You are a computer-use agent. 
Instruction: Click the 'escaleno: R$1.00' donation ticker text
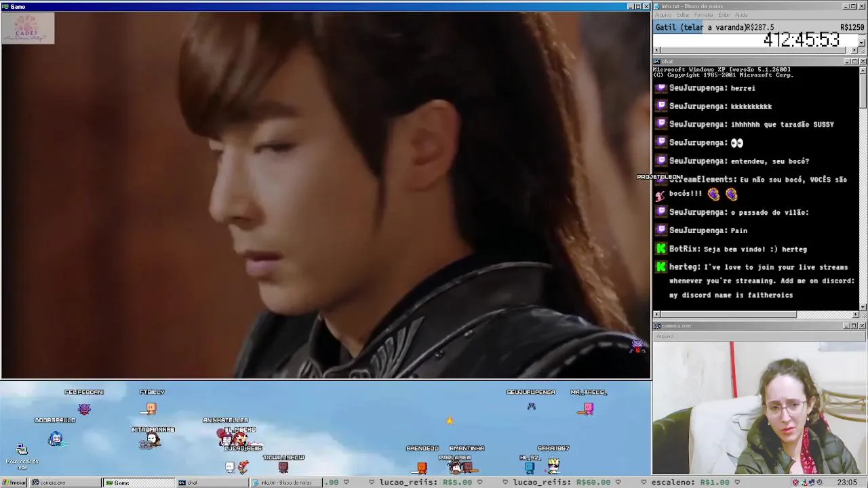(690, 483)
